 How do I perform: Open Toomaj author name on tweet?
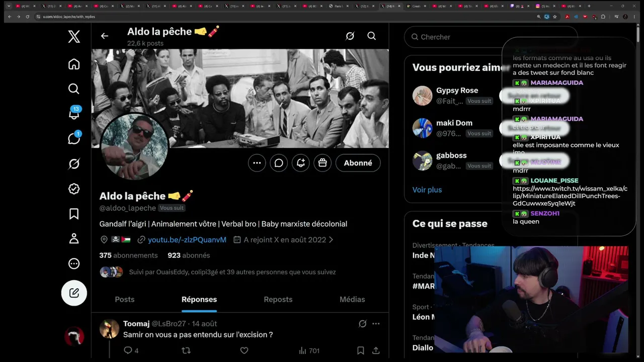pyautogui.click(x=136, y=324)
